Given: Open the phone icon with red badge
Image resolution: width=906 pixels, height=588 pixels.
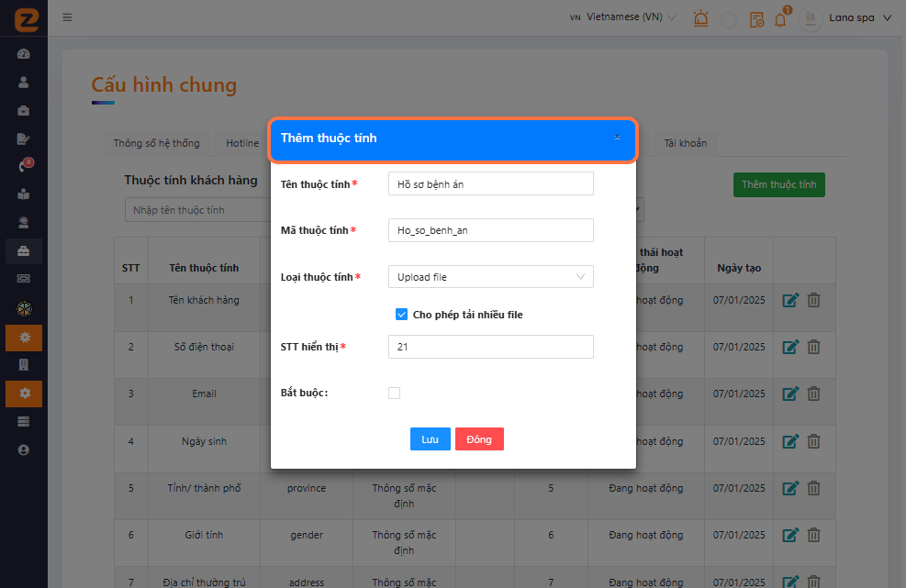Looking at the screenshot, I should [x=24, y=166].
